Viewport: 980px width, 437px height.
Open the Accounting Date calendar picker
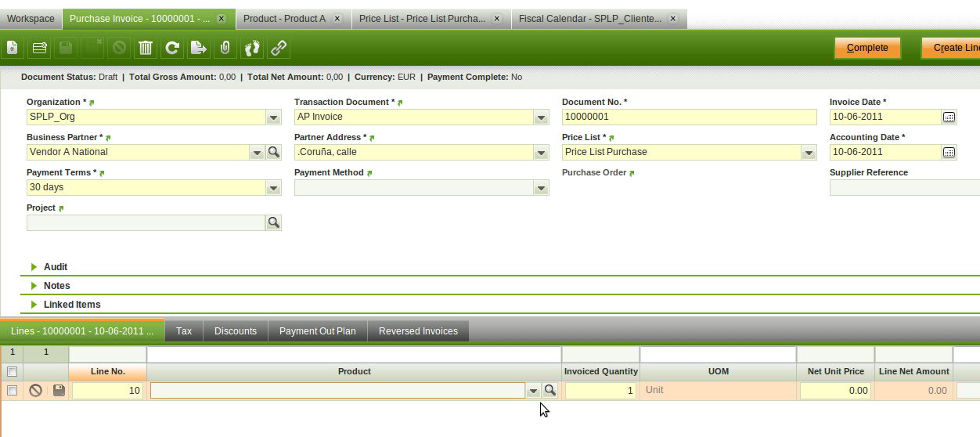pos(949,152)
